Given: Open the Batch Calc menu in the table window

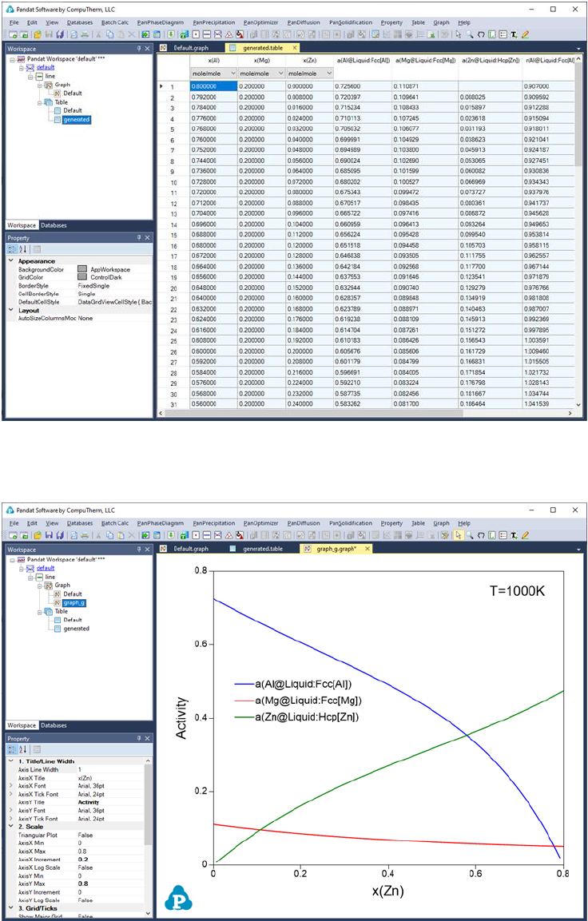Looking at the screenshot, I should click(114, 22).
